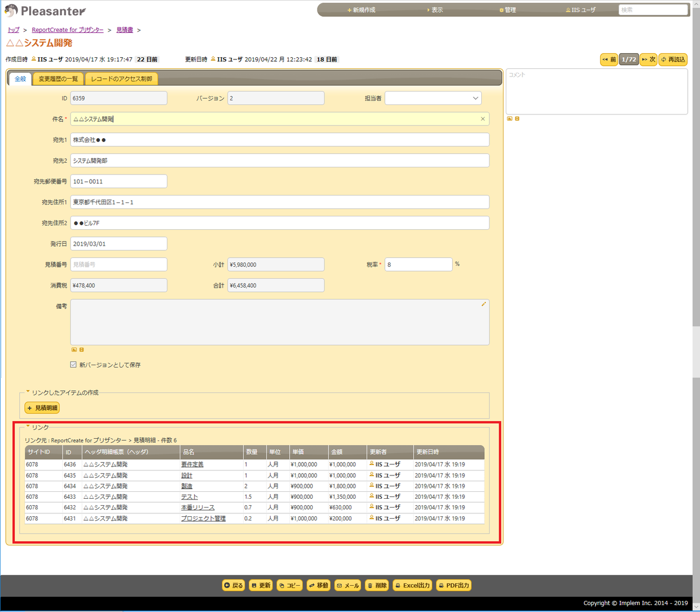Open the 表示 menu

point(435,10)
